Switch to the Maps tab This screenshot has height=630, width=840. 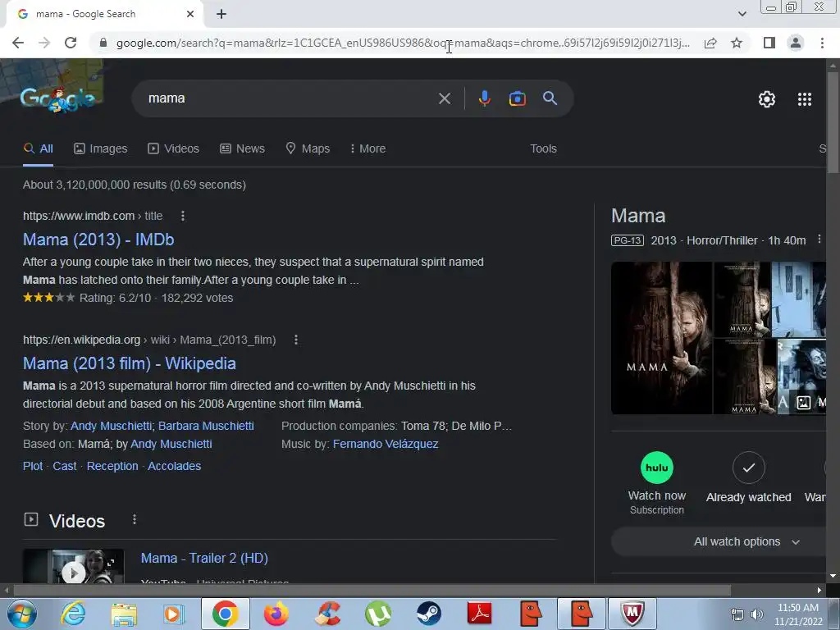point(308,149)
